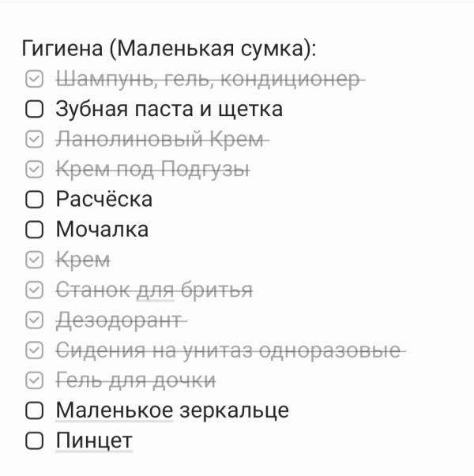The height and width of the screenshot is (476, 474).
Task: Place cursor in Гигиена (Маленькая сумка) heading
Action: click(169, 49)
